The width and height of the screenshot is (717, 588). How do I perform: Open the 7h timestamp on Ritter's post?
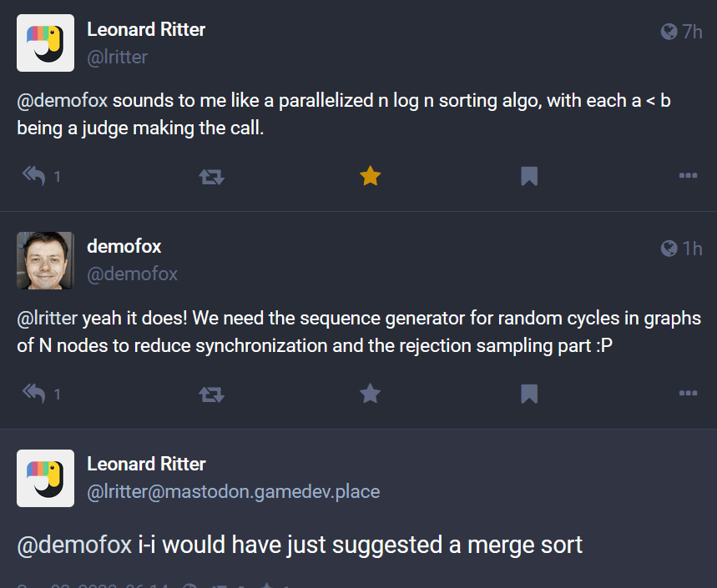pos(691,32)
